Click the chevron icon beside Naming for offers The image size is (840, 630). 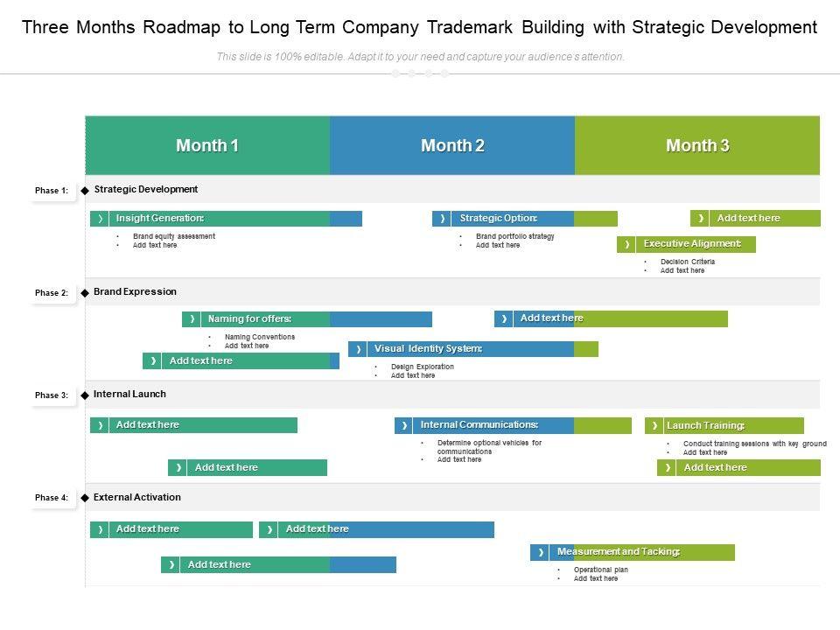click(192, 319)
